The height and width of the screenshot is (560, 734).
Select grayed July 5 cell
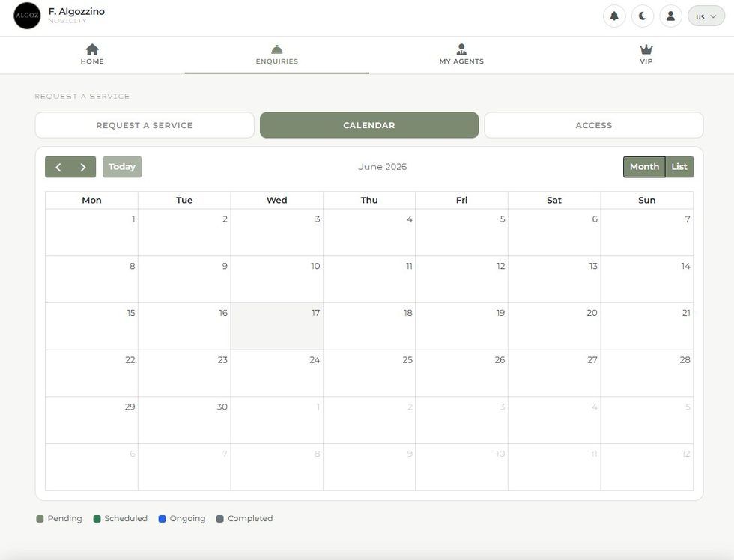647,420
